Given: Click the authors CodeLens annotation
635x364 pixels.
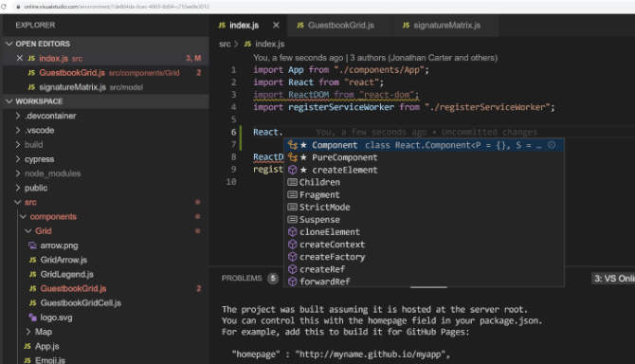Looking at the screenshot, I should coord(375,58).
